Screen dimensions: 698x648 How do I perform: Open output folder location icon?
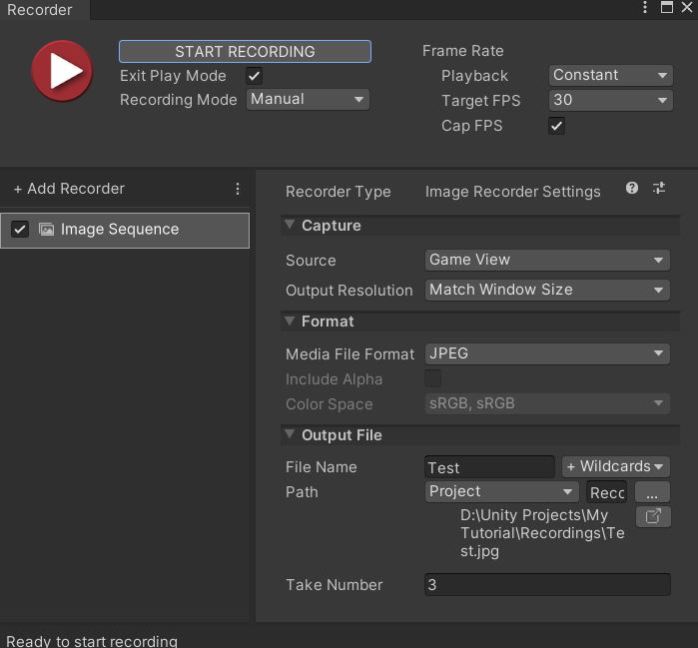(x=653, y=517)
